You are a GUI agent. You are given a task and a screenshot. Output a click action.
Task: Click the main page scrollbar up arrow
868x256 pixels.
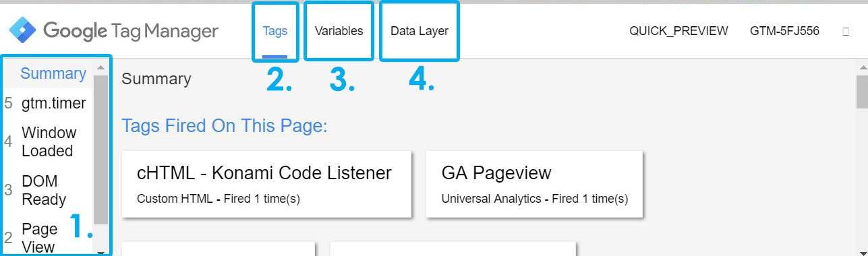[862, 67]
